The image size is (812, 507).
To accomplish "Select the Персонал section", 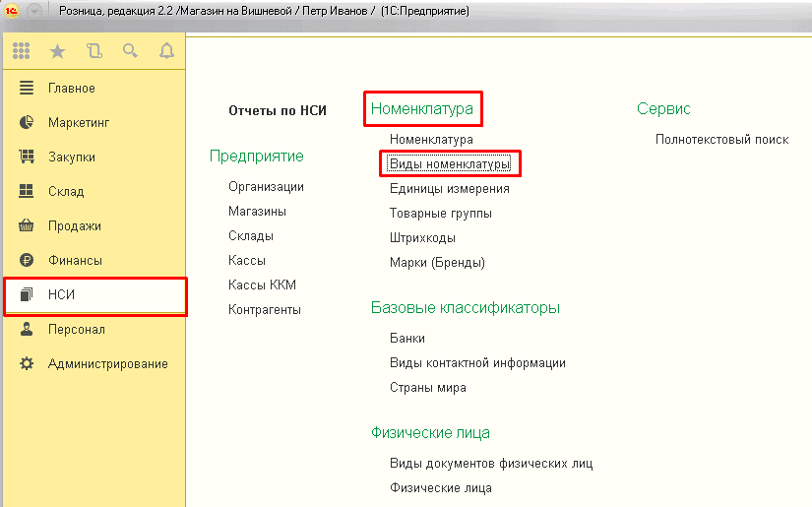I will tap(76, 330).
